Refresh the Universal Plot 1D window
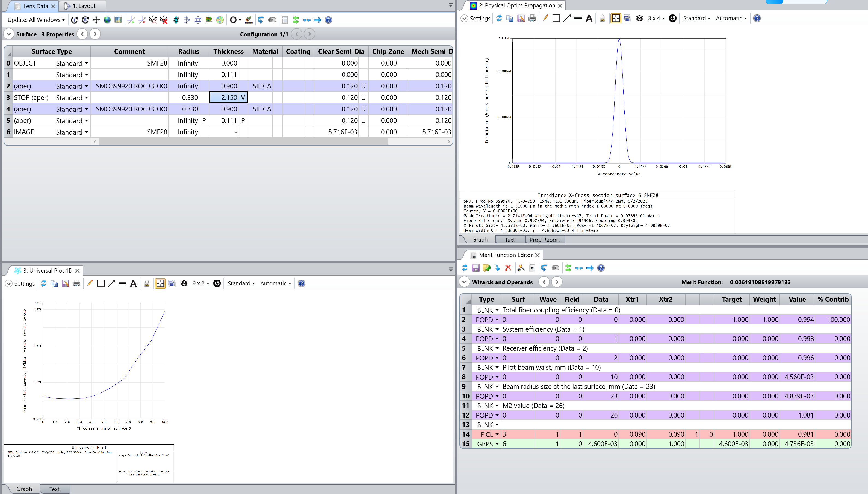Viewport: 868px width, 494px height. pos(43,284)
